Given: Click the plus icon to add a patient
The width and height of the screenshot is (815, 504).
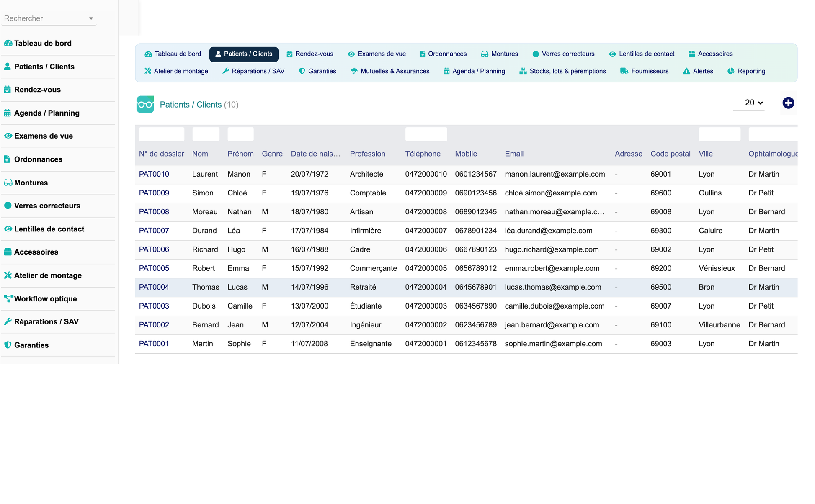Looking at the screenshot, I should coord(788,103).
